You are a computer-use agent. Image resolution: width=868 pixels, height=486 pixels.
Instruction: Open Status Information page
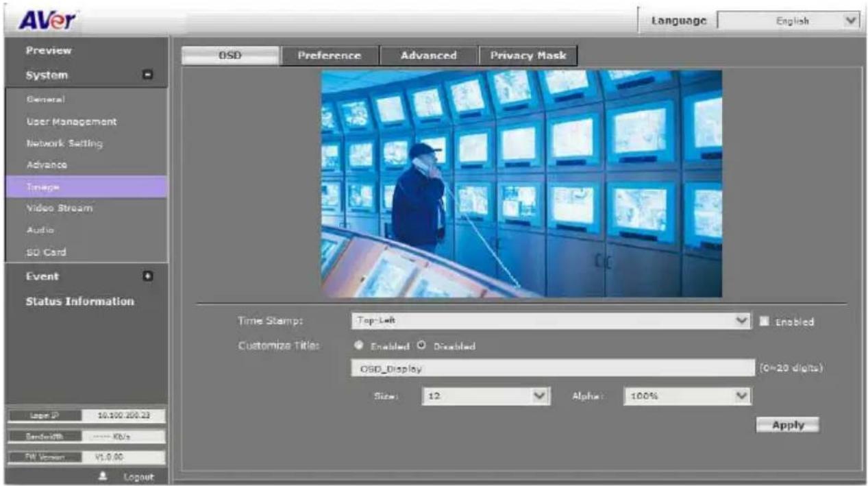pyautogui.click(x=80, y=302)
